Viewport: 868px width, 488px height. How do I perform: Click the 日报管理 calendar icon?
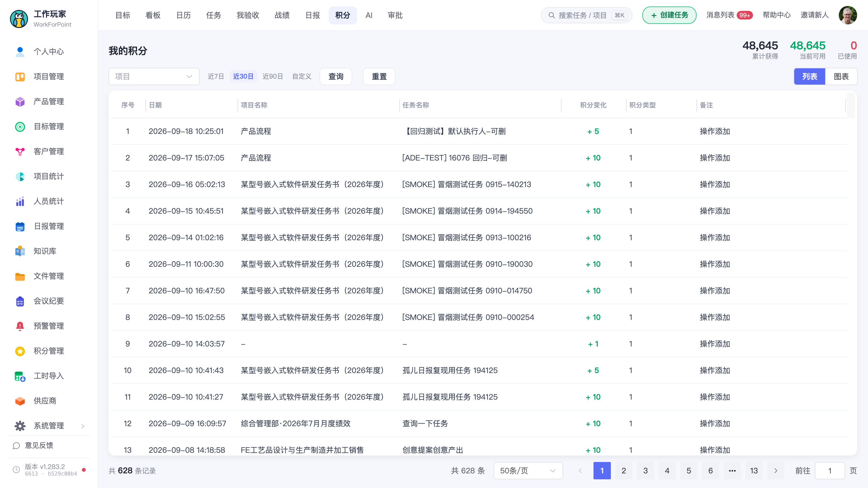pyautogui.click(x=20, y=226)
